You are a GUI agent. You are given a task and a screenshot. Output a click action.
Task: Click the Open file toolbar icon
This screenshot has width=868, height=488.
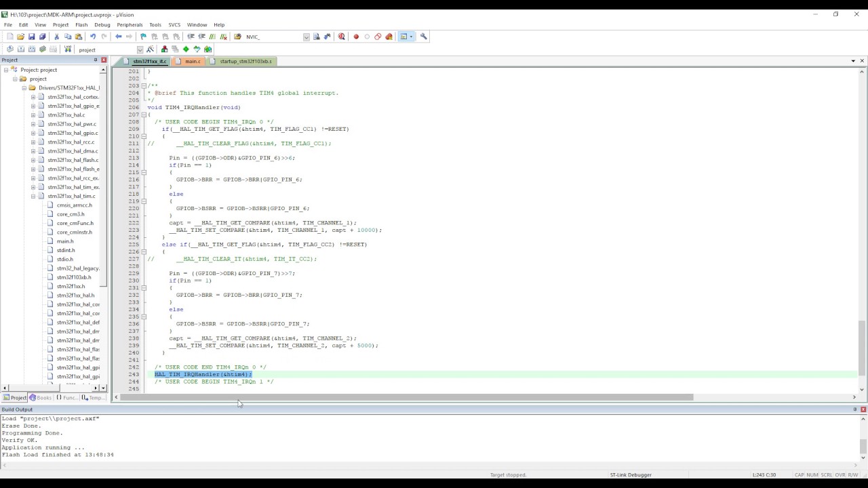click(x=20, y=37)
